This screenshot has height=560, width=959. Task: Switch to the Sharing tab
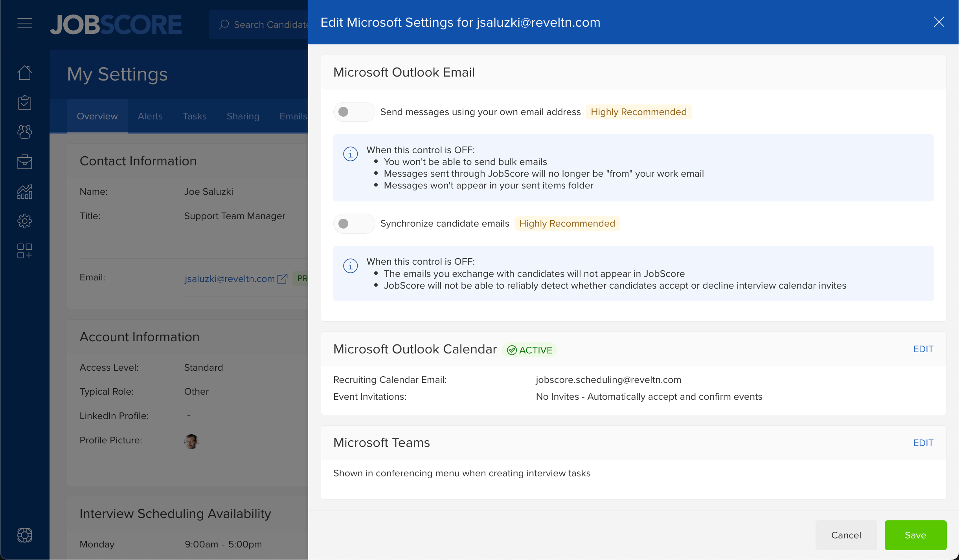click(x=243, y=116)
